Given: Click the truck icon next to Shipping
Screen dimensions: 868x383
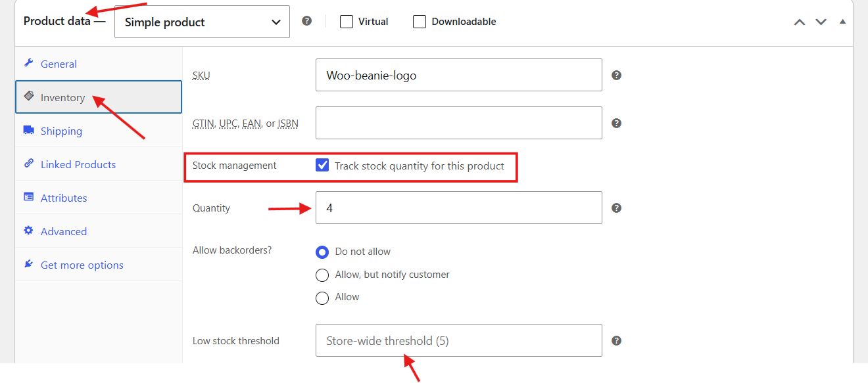Looking at the screenshot, I should pyautogui.click(x=28, y=130).
